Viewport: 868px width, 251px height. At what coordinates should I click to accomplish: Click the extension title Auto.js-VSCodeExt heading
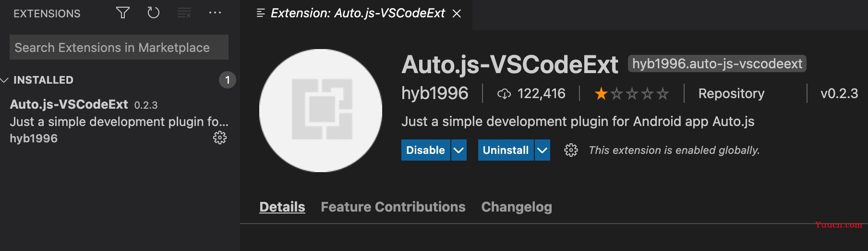click(x=510, y=64)
